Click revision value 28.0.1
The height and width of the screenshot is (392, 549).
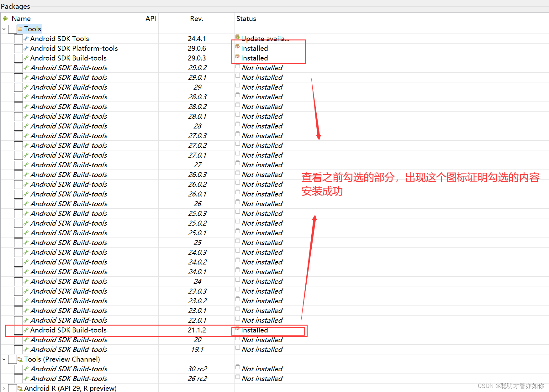(197, 116)
